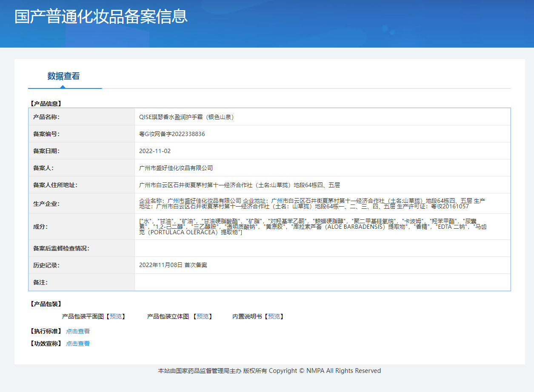Click the 备案人 company name value
Screen dimensions: 534x392
(176, 168)
